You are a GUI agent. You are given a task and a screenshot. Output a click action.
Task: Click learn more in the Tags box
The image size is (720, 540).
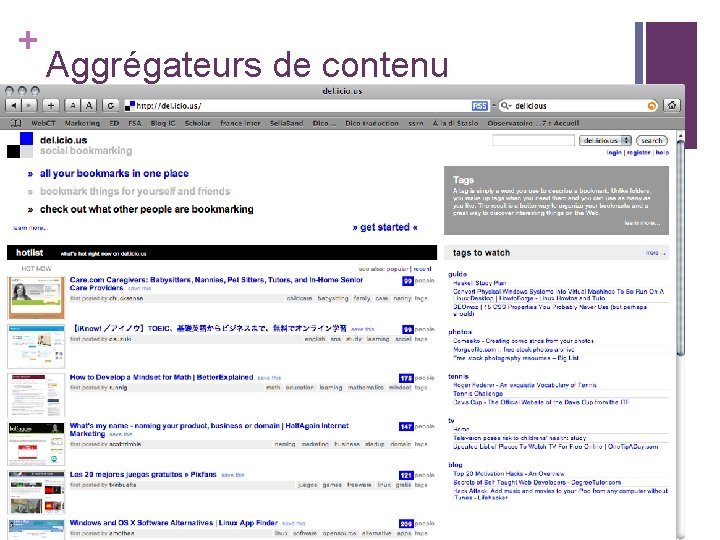642,223
